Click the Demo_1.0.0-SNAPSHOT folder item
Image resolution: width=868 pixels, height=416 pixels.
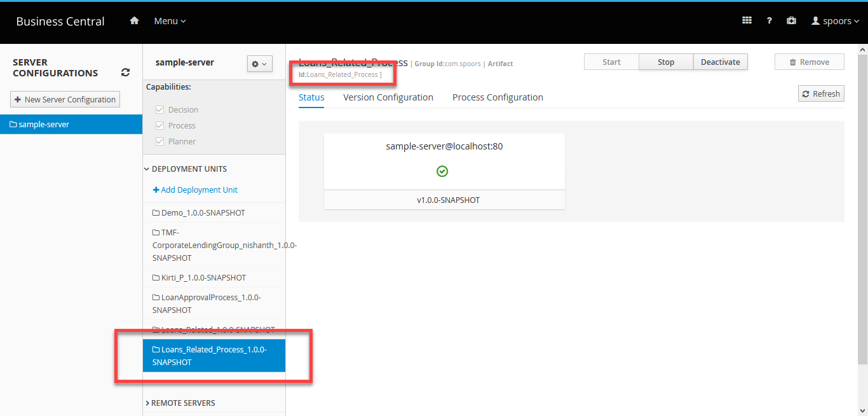coord(198,212)
